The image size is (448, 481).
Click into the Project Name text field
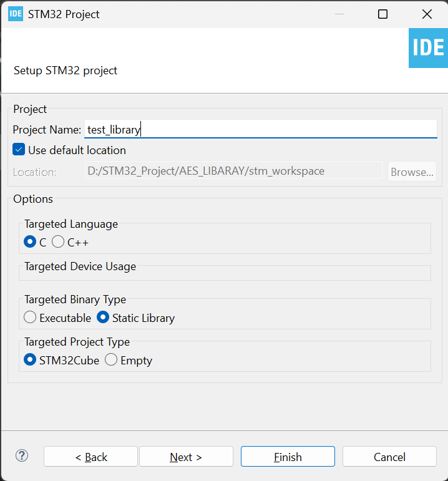point(261,129)
